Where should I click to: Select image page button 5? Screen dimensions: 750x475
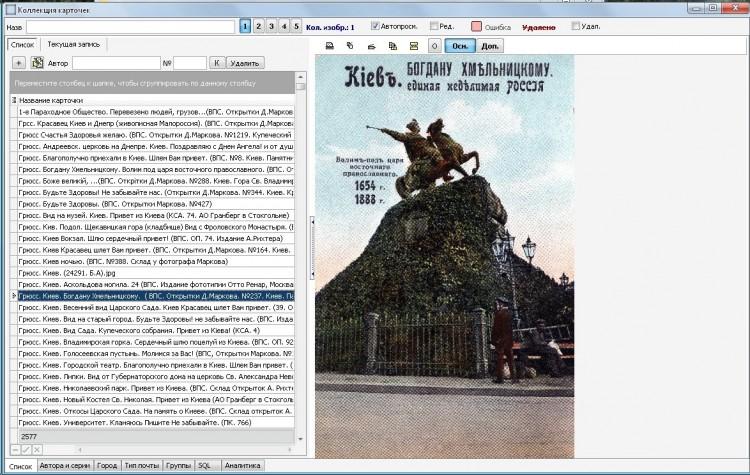tap(296, 26)
